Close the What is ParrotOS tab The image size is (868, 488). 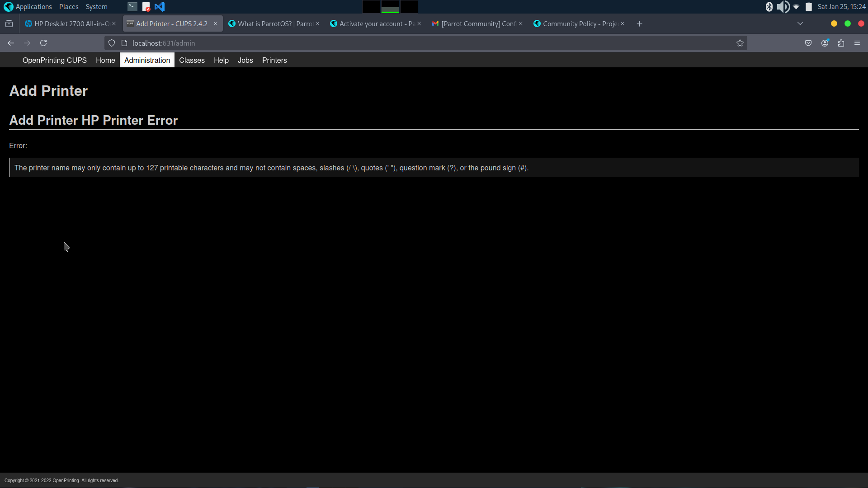click(317, 24)
